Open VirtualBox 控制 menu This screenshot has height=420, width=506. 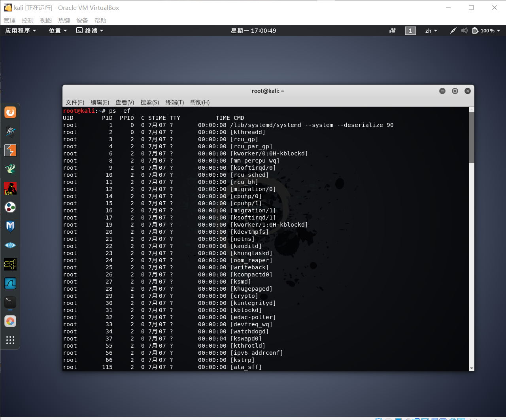click(x=28, y=20)
